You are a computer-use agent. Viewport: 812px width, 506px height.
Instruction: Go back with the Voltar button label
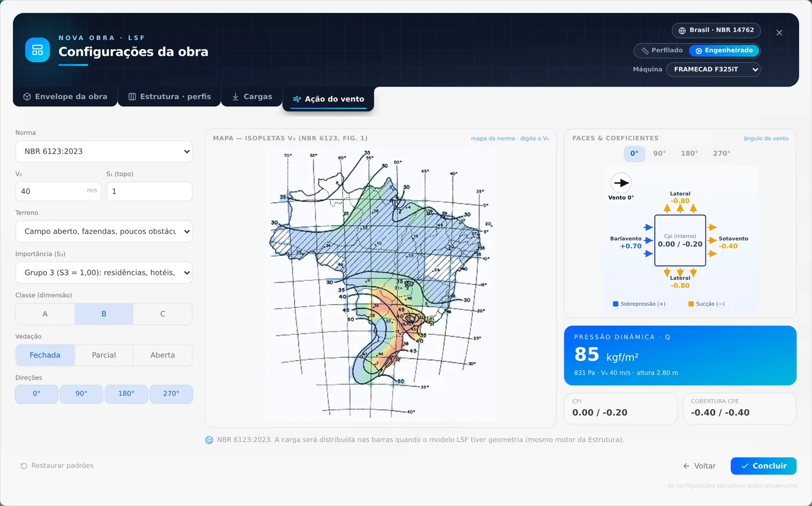tap(705, 466)
